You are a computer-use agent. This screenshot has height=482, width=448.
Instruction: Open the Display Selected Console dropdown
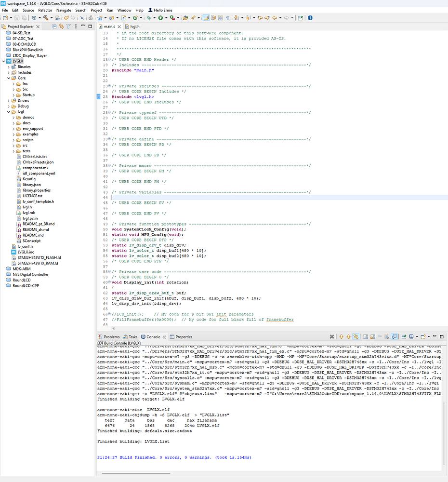tap(417, 336)
